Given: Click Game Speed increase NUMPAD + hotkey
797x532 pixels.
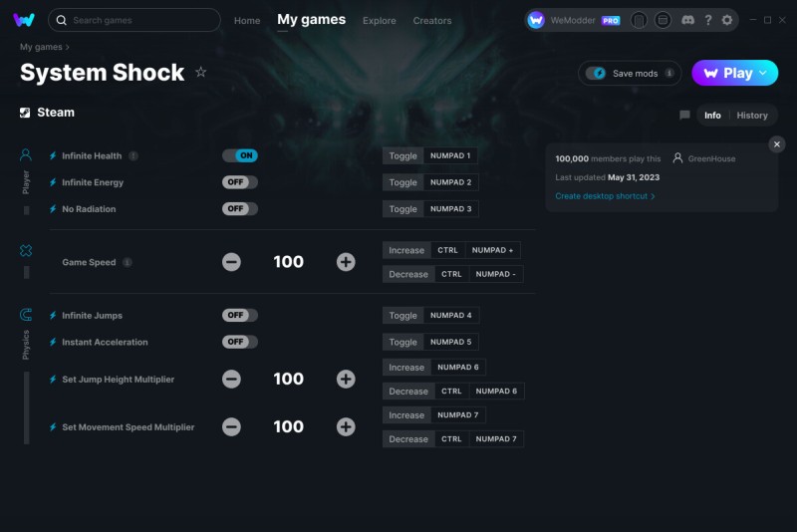Looking at the screenshot, I should click(x=492, y=250).
